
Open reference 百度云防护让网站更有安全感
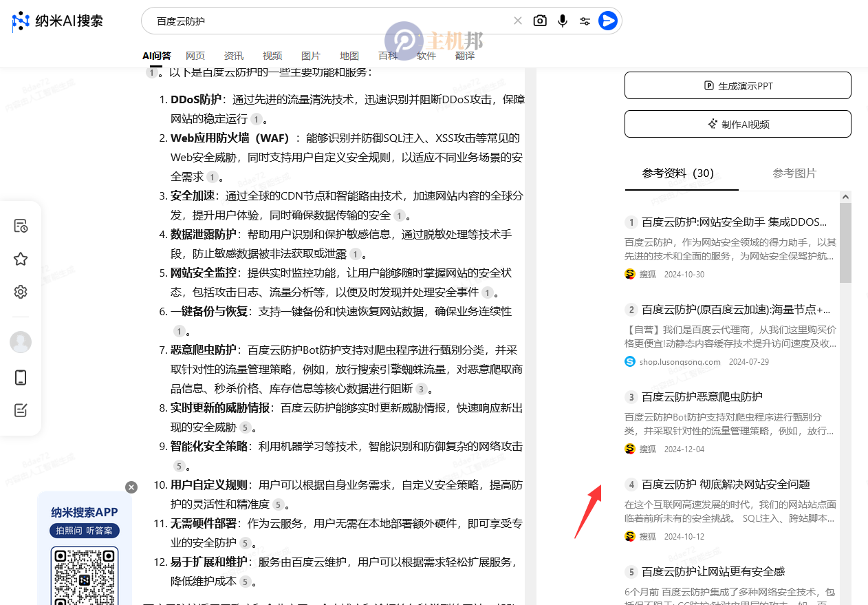click(x=713, y=572)
